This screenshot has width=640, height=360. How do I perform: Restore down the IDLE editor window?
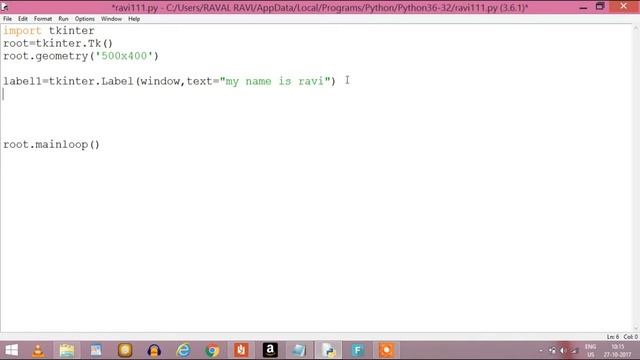600,7
